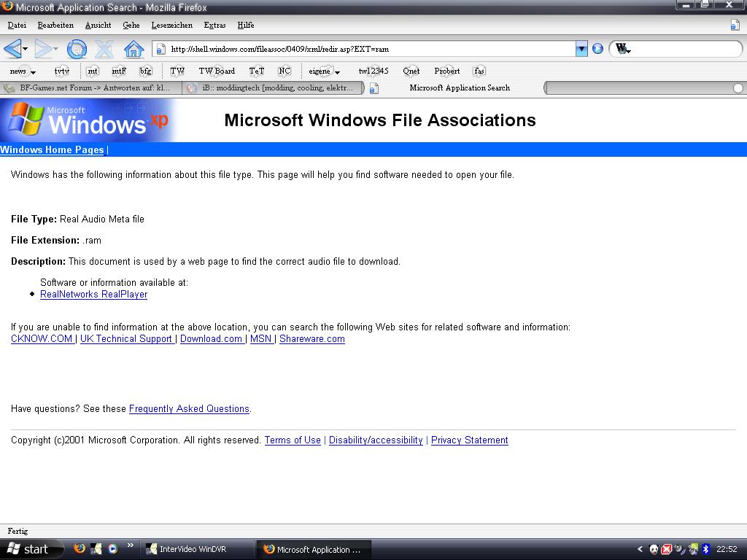747x560 pixels.
Task: Click the Privacy Statement link
Action: pos(469,440)
